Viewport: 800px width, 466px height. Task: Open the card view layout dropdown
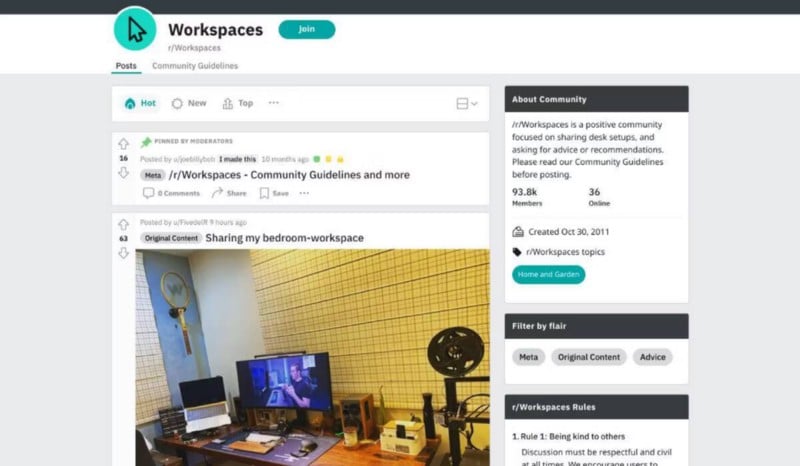[x=467, y=104]
